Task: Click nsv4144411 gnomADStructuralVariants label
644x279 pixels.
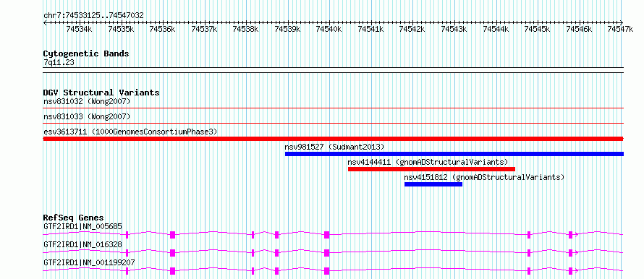Action: coord(428,162)
